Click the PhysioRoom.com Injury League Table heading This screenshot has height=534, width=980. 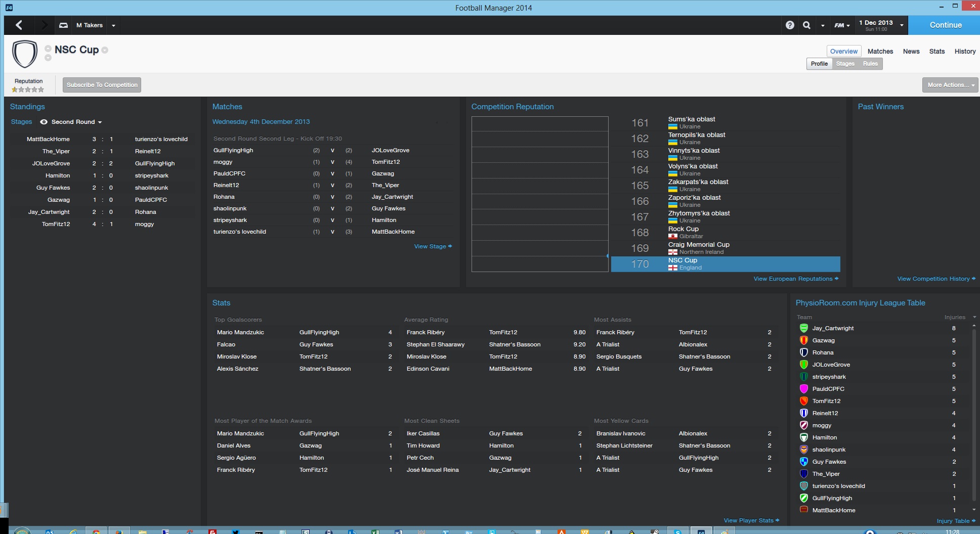(x=860, y=303)
